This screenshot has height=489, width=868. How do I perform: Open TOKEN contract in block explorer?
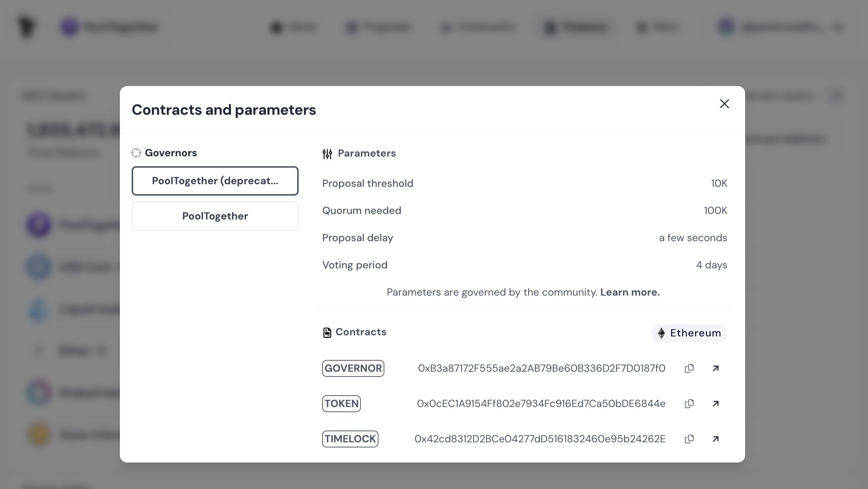tap(716, 404)
